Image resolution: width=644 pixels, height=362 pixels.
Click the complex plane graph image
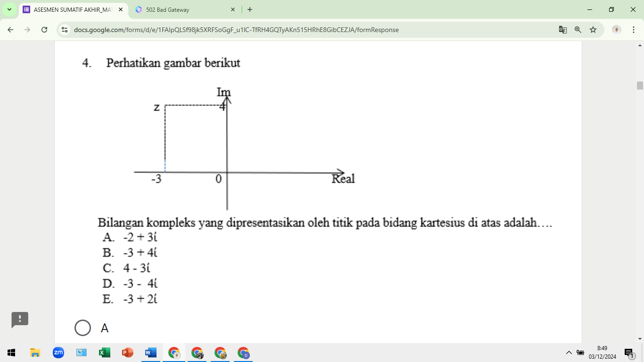click(x=244, y=148)
